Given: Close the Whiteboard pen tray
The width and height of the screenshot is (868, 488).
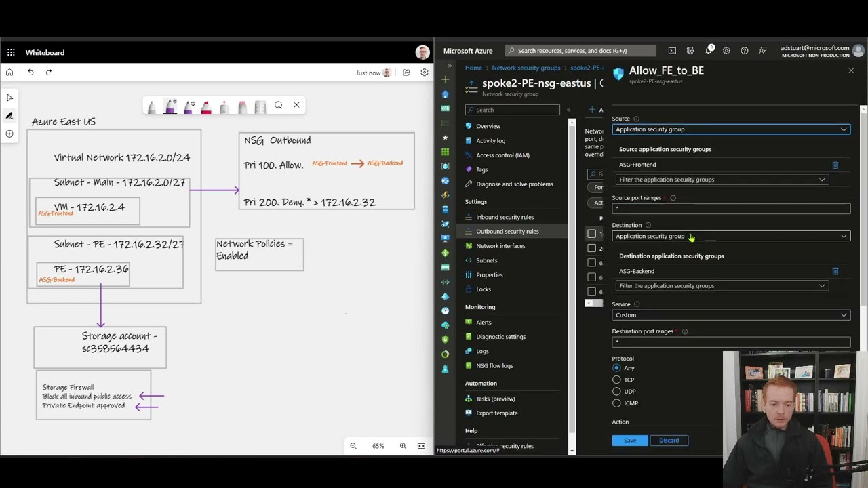Looking at the screenshot, I should click(296, 105).
